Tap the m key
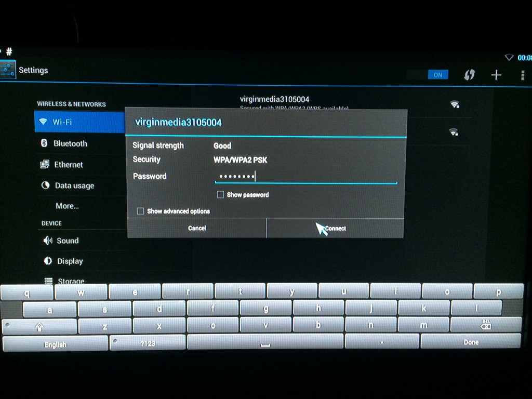 click(423, 325)
